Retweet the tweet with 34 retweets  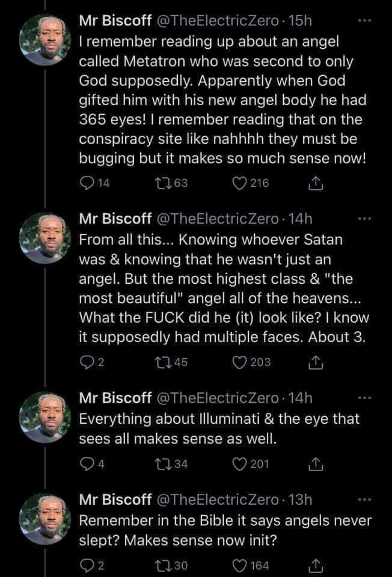(167, 463)
